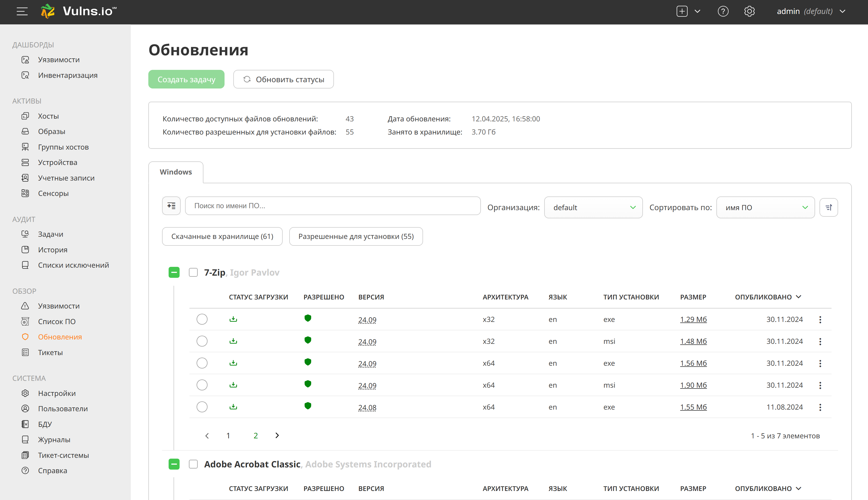868x500 pixels.
Task: Click the expand-all list icon beside search
Action: point(171,206)
